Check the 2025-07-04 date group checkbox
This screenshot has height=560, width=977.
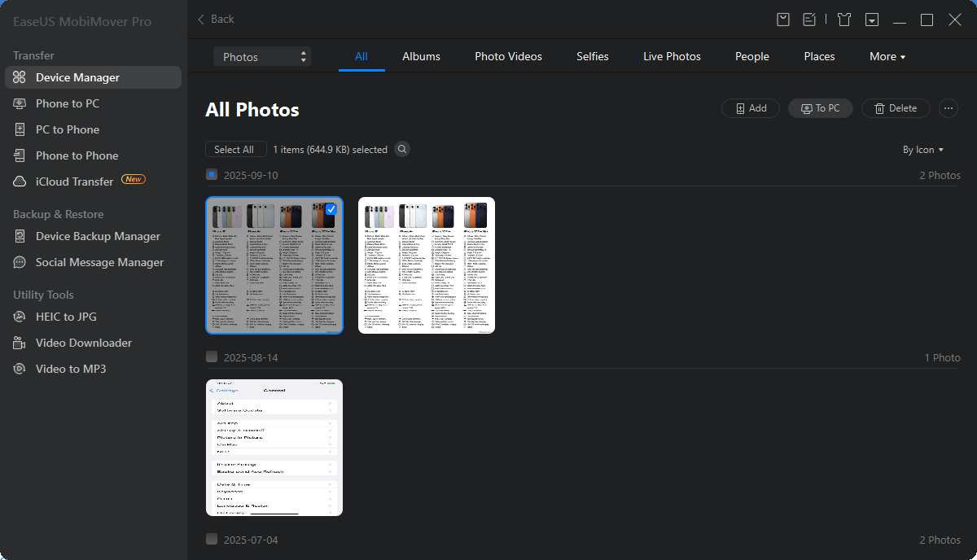(x=212, y=539)
